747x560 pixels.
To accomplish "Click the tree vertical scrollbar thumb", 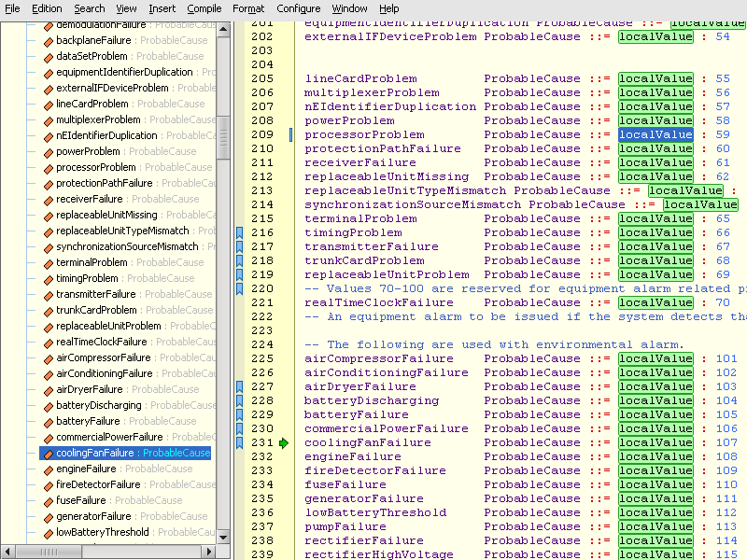I will pos(223,137).
